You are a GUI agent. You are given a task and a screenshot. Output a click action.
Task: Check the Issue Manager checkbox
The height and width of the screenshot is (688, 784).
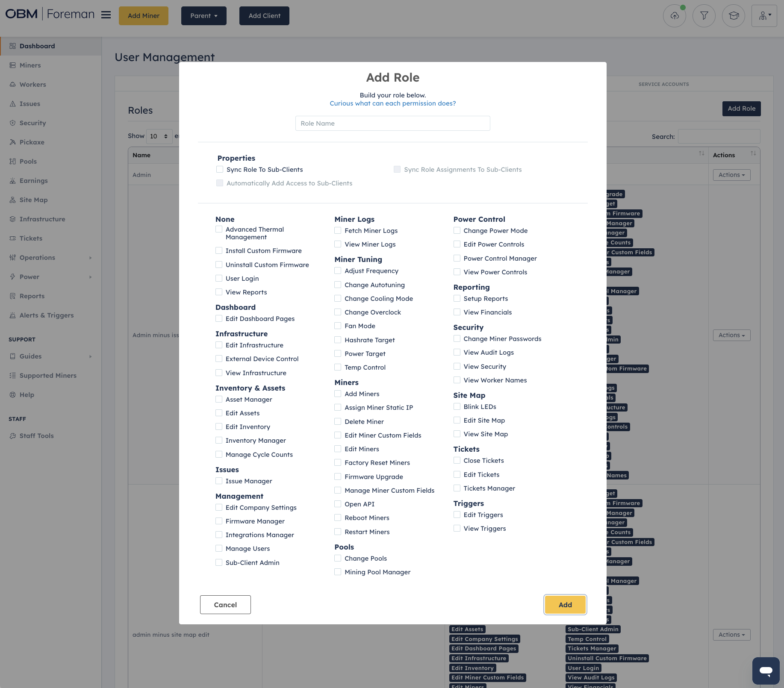pos(219,481)
